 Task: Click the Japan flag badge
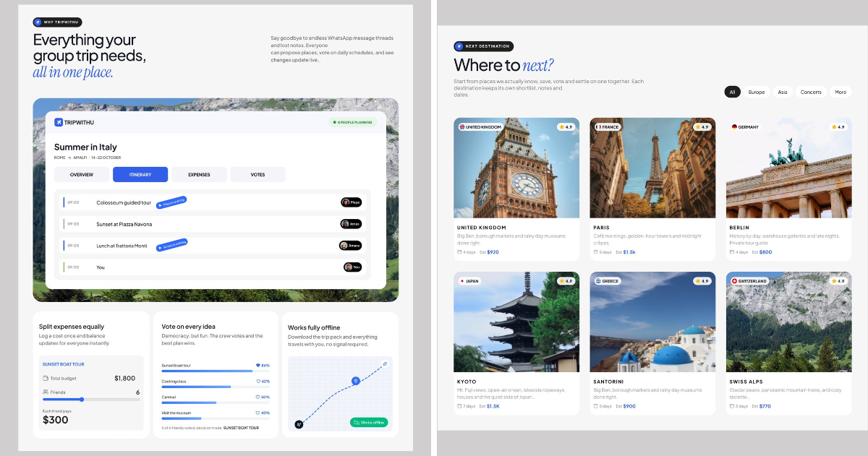coord(469,281)
